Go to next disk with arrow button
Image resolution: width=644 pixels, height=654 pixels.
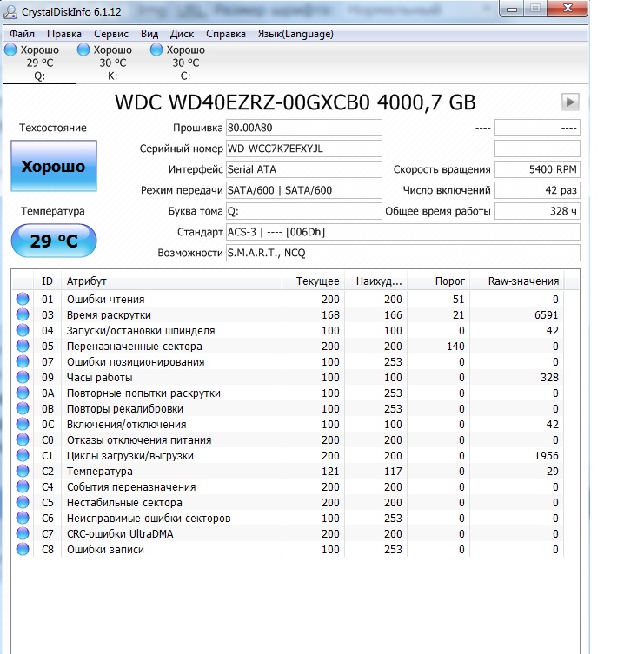[570, 102]
